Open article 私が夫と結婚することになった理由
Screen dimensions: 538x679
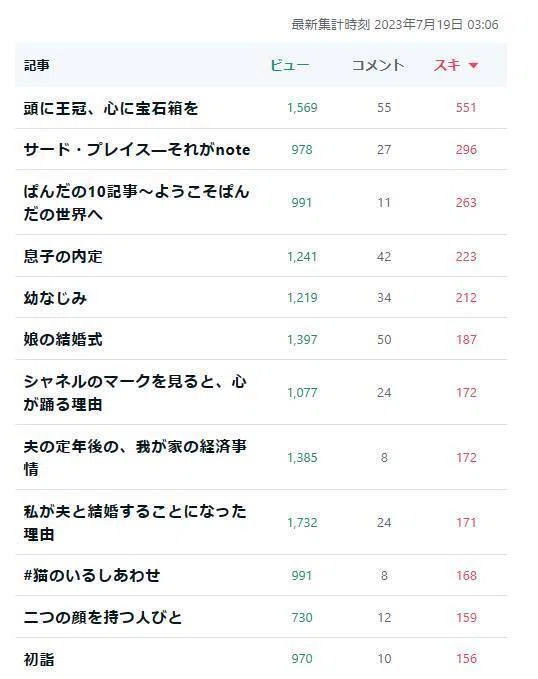tap(135, 523)
